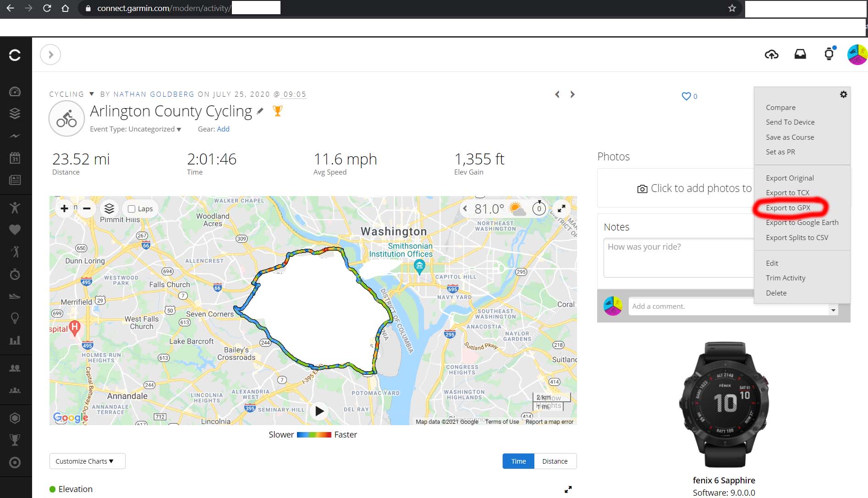Open comment options dropdown arrow
868x498 pixels.
point(833,311)
